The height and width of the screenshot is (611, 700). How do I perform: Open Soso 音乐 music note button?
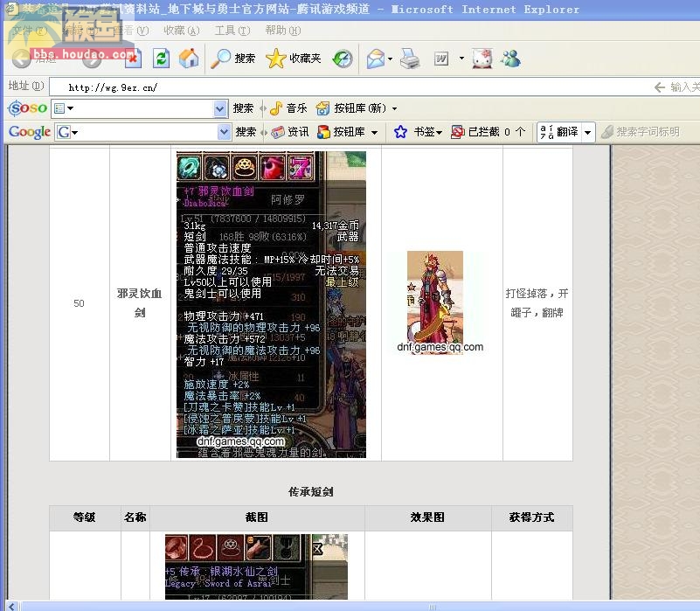288,108
